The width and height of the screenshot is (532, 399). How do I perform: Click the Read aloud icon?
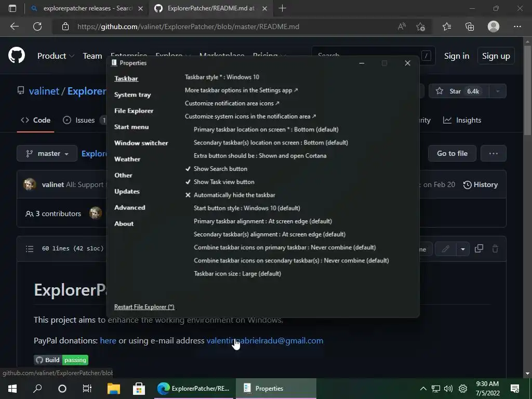pos(402,26)
